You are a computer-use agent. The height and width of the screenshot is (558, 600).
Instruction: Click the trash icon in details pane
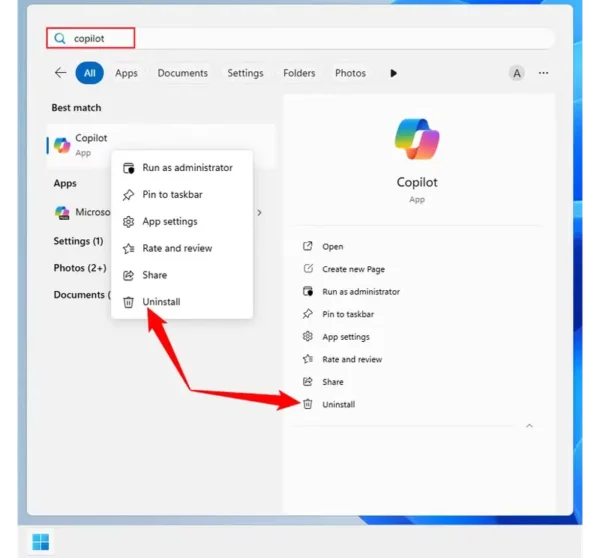tap(308, 404)
